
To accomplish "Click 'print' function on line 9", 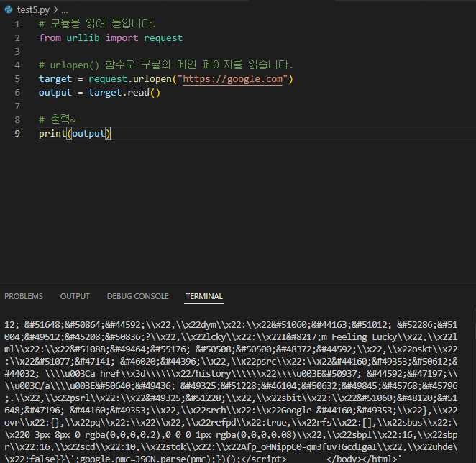I will [x=52, y=134].
